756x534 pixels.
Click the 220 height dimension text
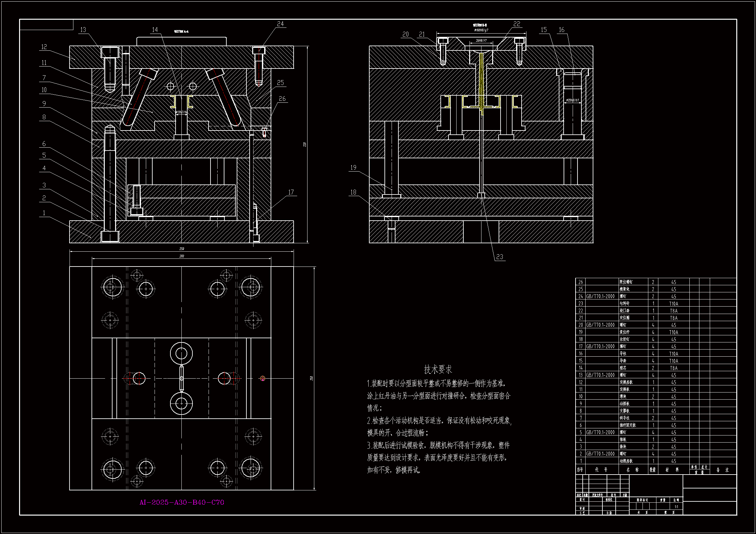pos(305,144)
